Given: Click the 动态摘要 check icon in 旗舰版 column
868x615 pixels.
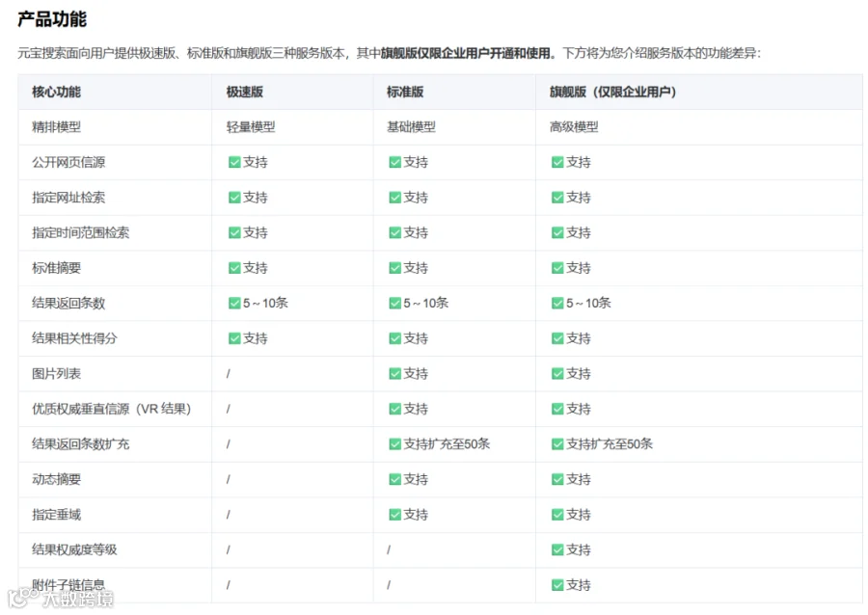Looking at the screenshot, I should point(557,479).
